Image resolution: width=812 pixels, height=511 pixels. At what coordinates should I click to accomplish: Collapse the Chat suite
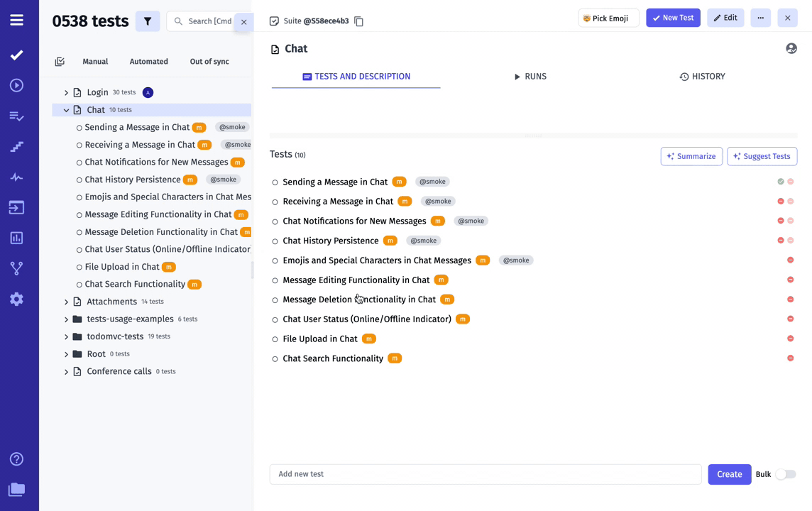pos(66,110)
